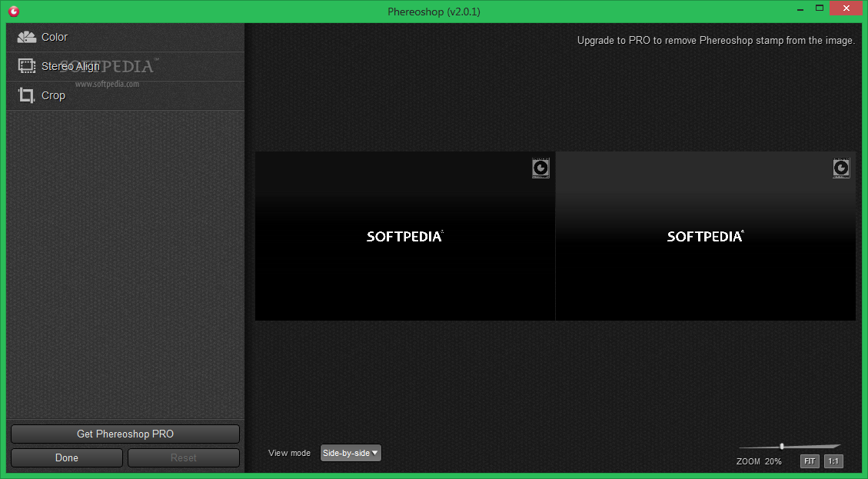The height and width of the screenshot is (479, 868).
Task: Open the Crop tool panel
Action: pyautogui.click(x=125, y=96)
